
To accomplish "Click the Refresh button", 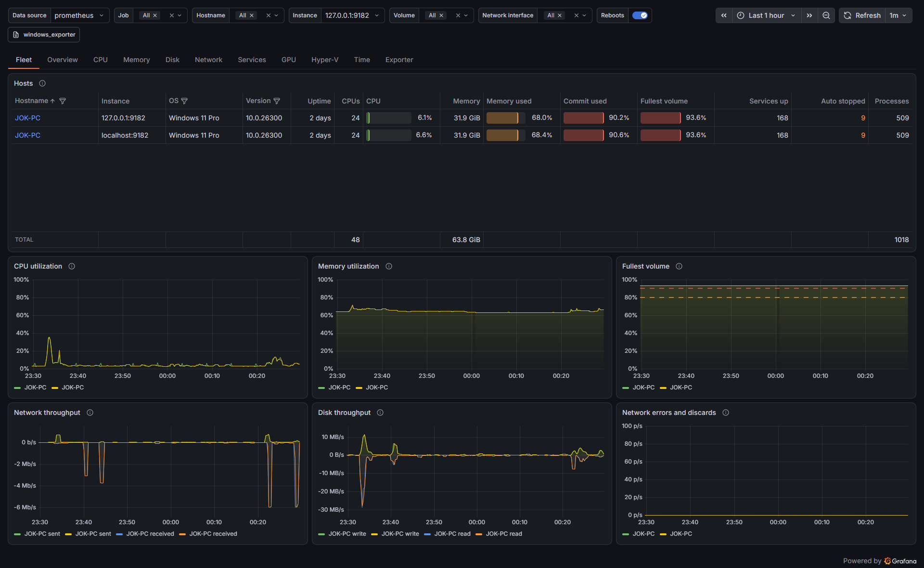I will pyautogui.click(x=862, y=15).
